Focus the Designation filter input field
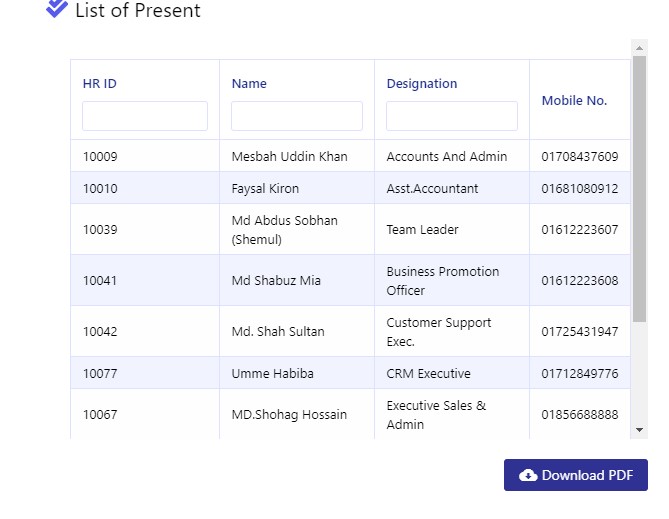This screenshot has width=669, height=519. point(451,116)
